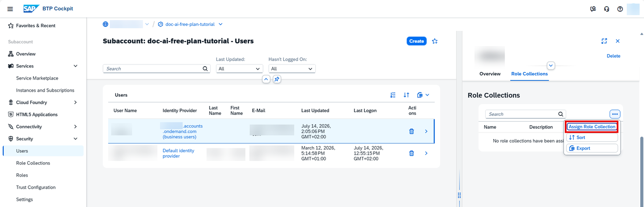Image resolution: width=644 pixels, height=207 pixels.
Task: Click the Create button
Action: 416,41
